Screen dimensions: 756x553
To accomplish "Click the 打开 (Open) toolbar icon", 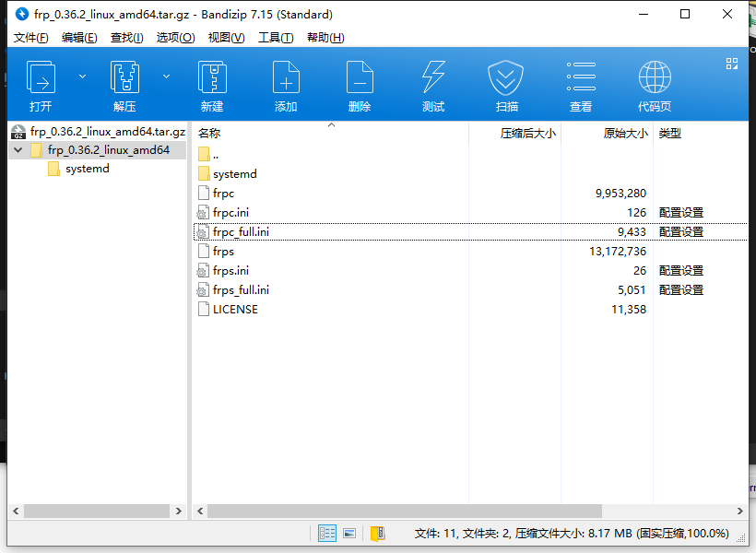I will pyautogui.click(x=41, y=78).
